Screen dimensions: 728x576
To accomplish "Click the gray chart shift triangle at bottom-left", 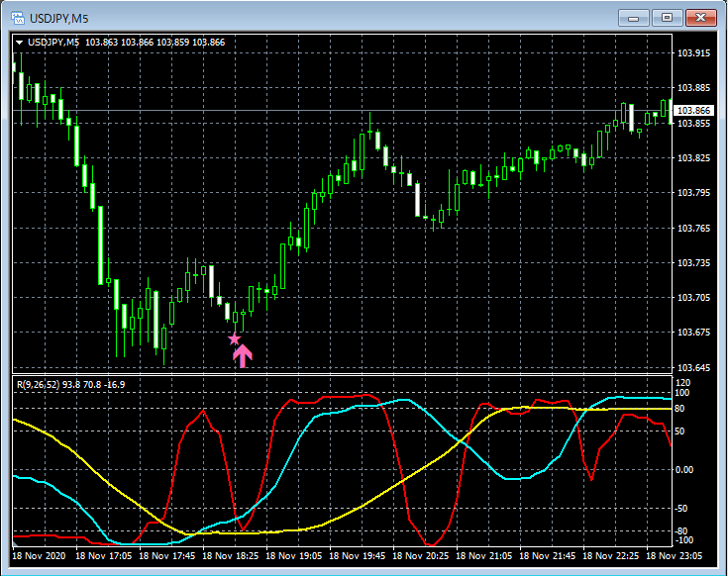I will click(15, 543).
